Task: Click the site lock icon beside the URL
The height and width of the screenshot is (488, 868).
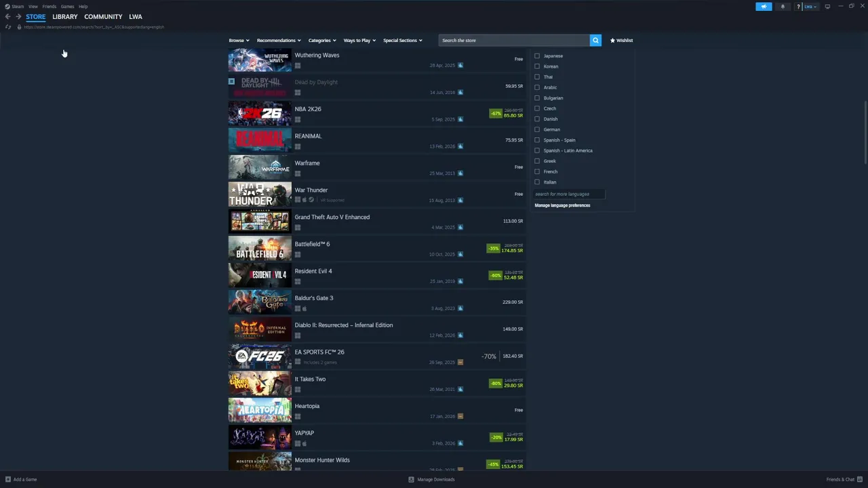Action: pos(19,27)
